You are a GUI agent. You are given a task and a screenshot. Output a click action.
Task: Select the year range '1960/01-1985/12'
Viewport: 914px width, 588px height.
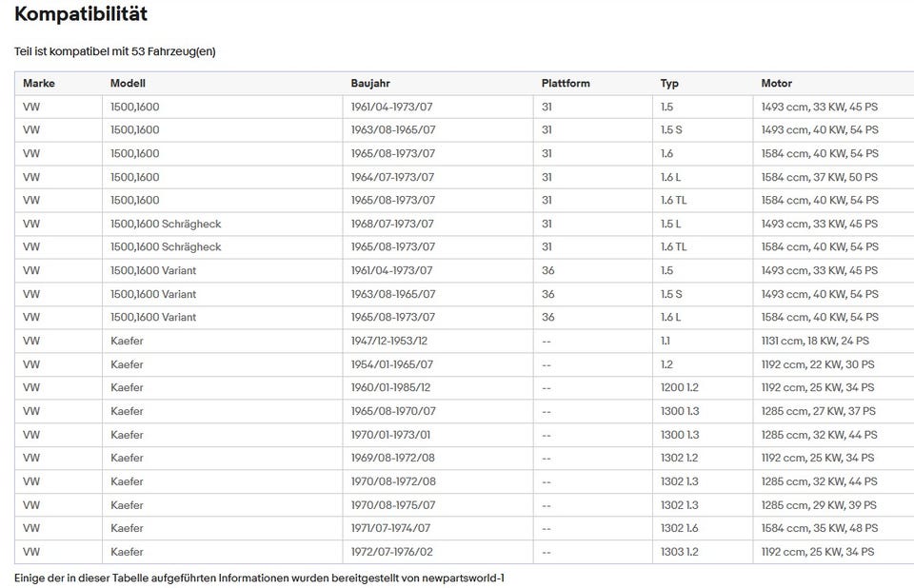pyautogui.click(x=390, y=387)
